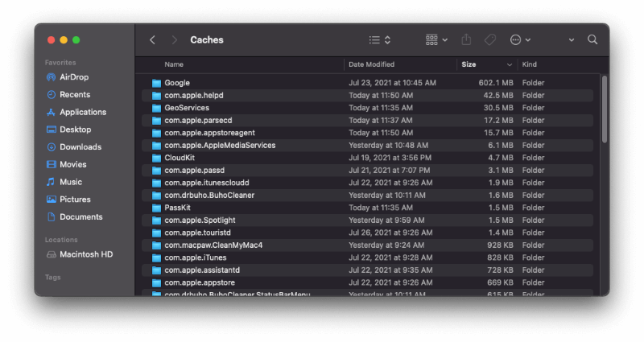
Task: Select the com.apple.appstoreagent folder icon
Action: pos(156,133)
